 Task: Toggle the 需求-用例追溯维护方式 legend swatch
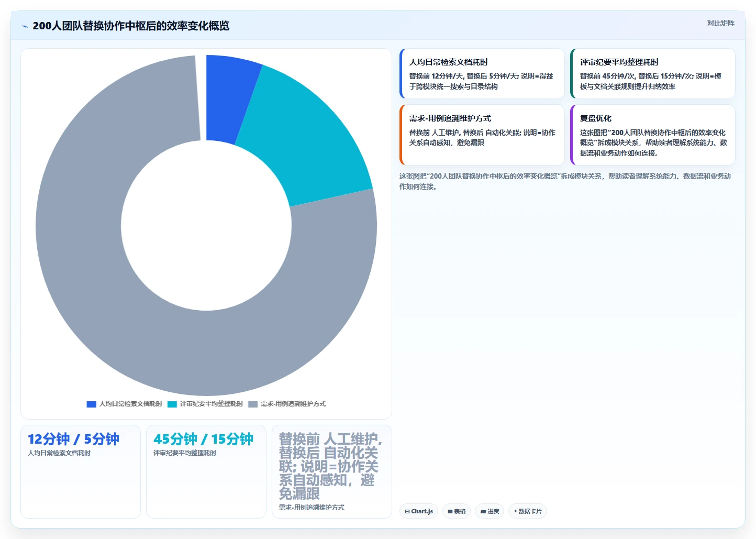click(x=253, y=404)
